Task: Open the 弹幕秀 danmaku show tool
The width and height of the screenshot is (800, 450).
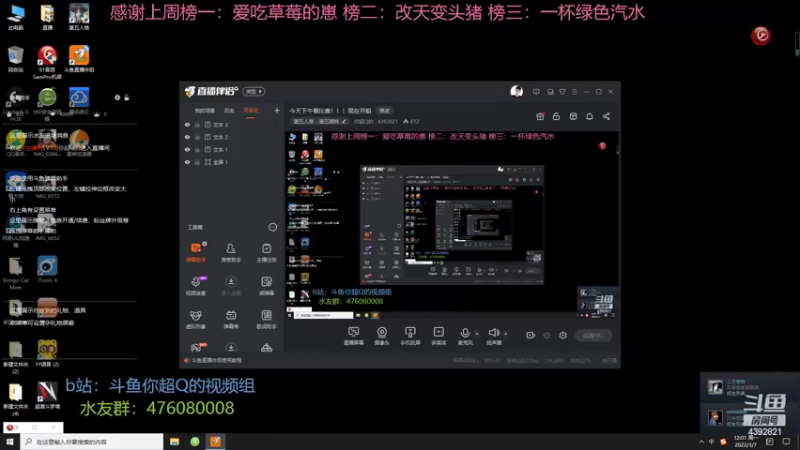Action: 231,319
